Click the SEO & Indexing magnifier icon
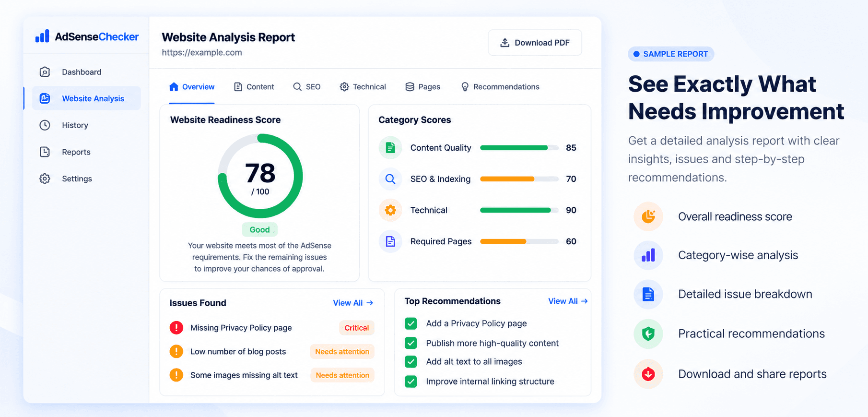Screen dimensions: 868x417 pos(390,179)
